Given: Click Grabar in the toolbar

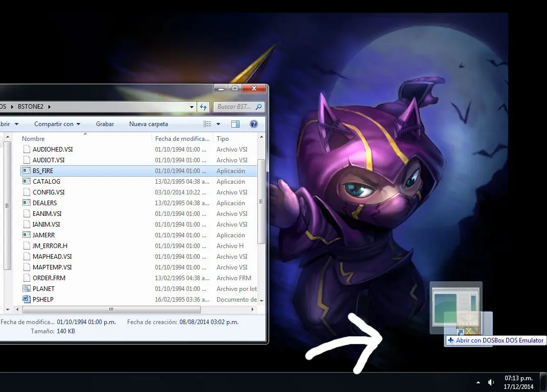Looking at the screenshot, I should click(105, 124).
